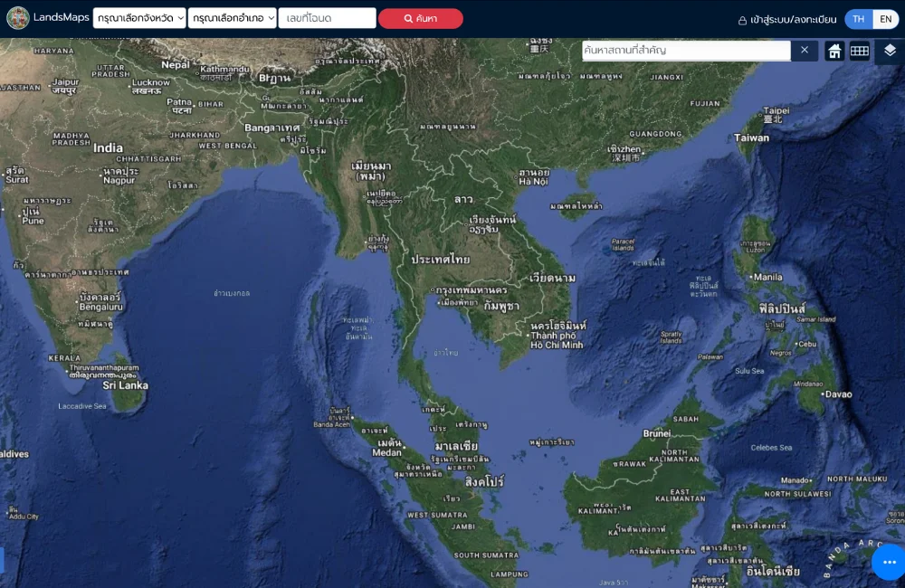This screenshot has height=588, width=905.
Task: Click the landmark search box
Action: click(685, 51)
